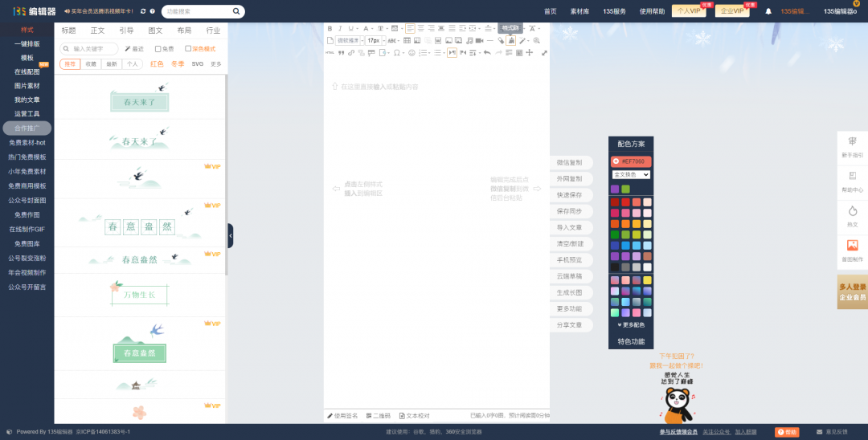The image size is (868, 440).
Task: Click the 手机预览 button
Action: coord(569,260)
